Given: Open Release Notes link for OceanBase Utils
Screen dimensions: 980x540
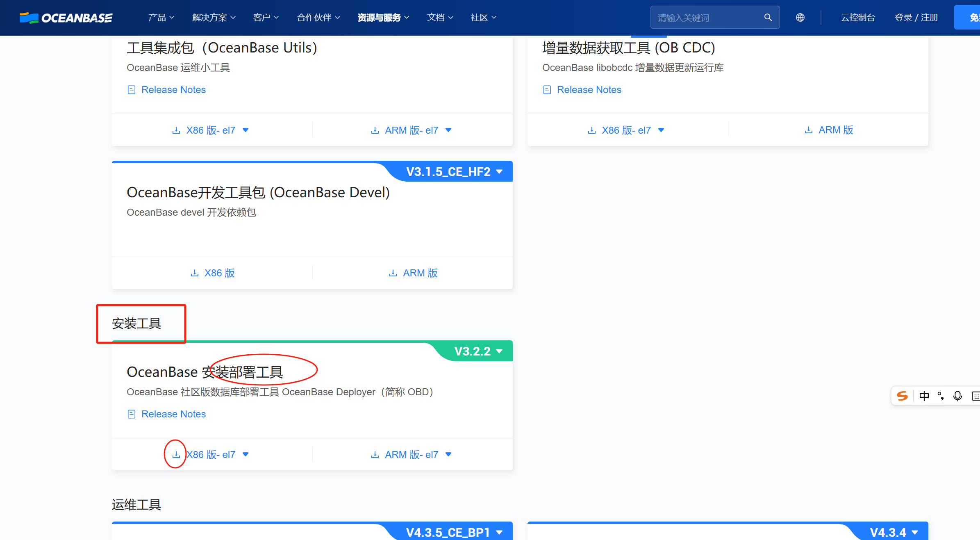Looking at the screenshot, I should point(173,90).
